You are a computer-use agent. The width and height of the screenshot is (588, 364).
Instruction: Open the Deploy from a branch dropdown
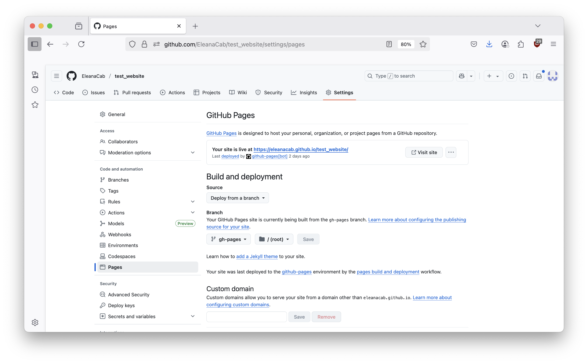pyautogui.click(x=237, y=198)
